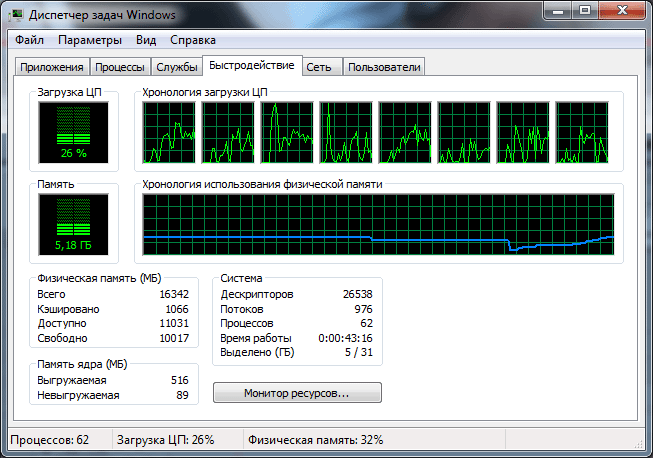Click the third CPU core history graph
Screen dimensions: 653x458
click(287, 132)
